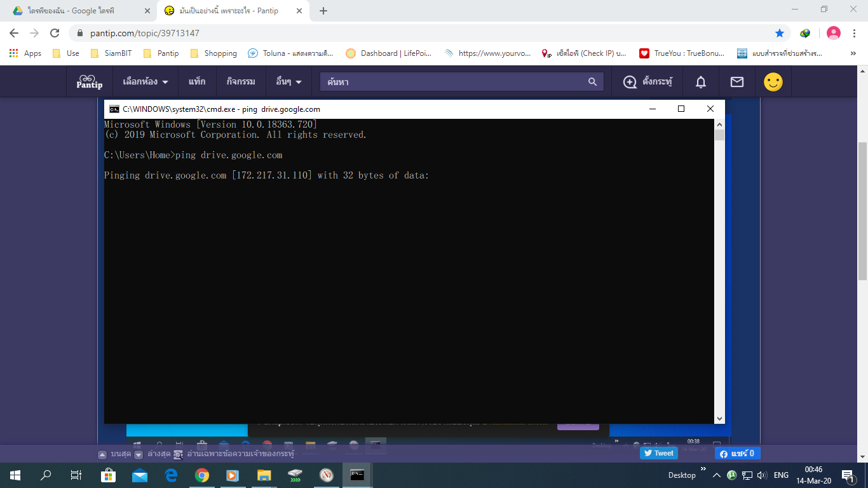Open Pantip notifications bell
The image size is (868, 488).
[701, 81]
